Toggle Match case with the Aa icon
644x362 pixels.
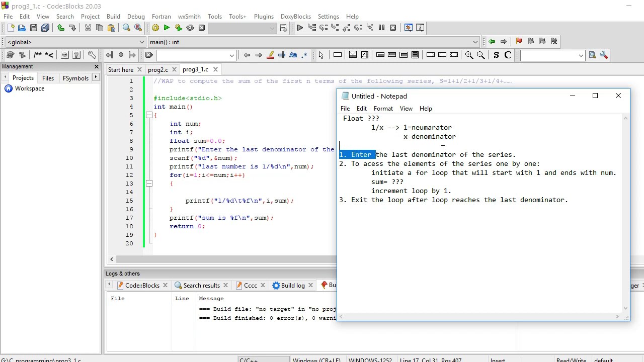(293, 55)
